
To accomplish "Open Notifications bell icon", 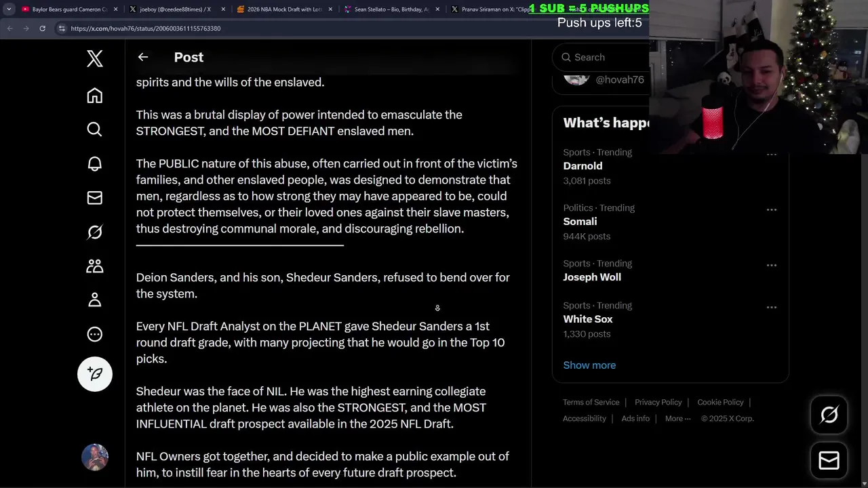I will [95, 163].
